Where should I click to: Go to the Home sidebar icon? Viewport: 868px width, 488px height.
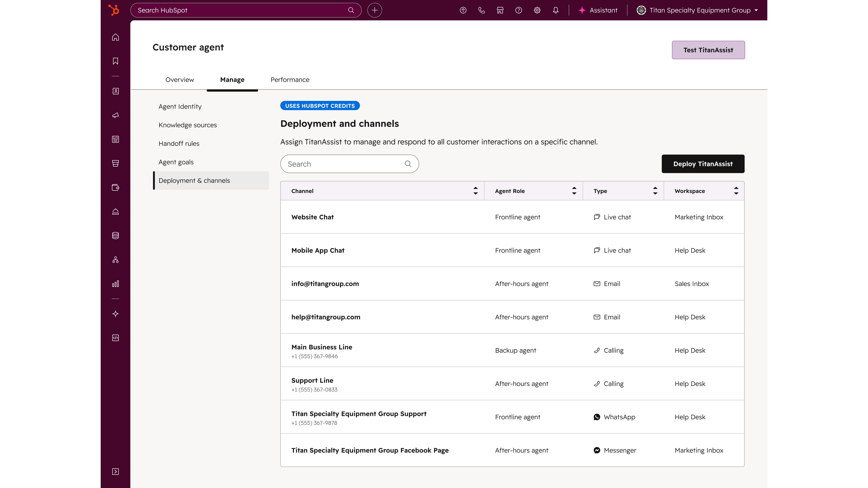coord(115,37)
